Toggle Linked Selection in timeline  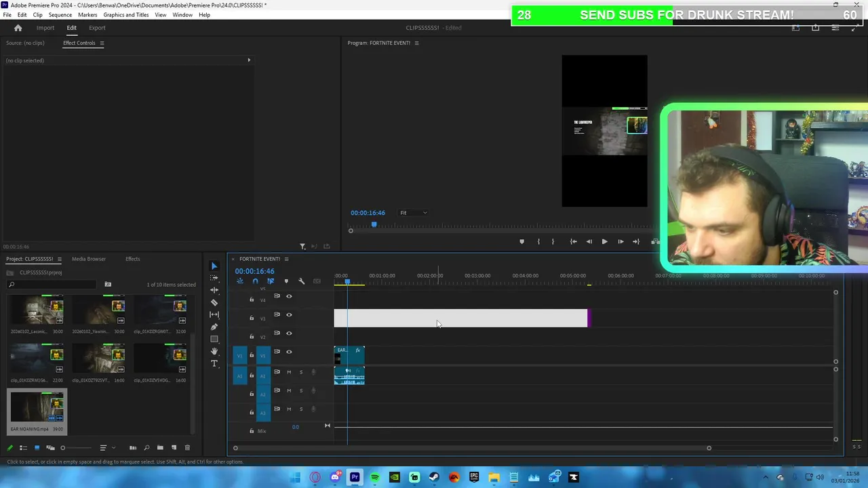tap(270, 281)
